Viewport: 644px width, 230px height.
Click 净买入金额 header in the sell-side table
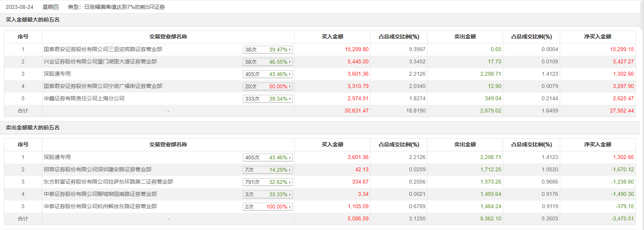[597, 145]
